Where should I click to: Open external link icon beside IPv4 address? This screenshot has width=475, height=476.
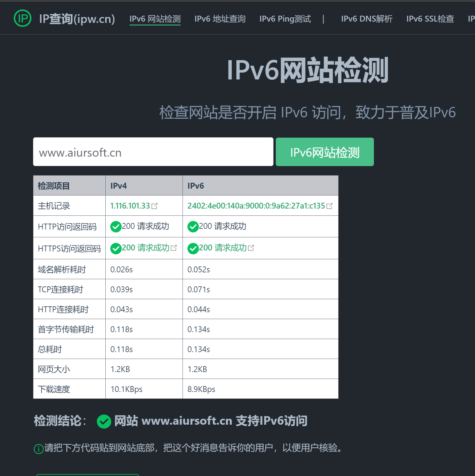155,206
